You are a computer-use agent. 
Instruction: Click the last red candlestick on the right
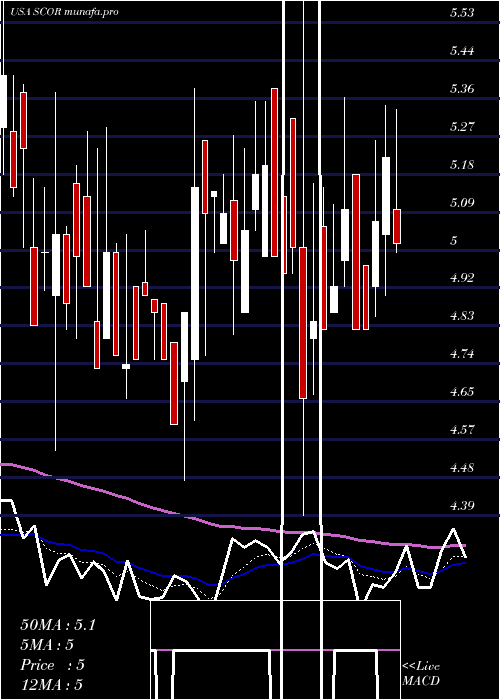point(397,226)
